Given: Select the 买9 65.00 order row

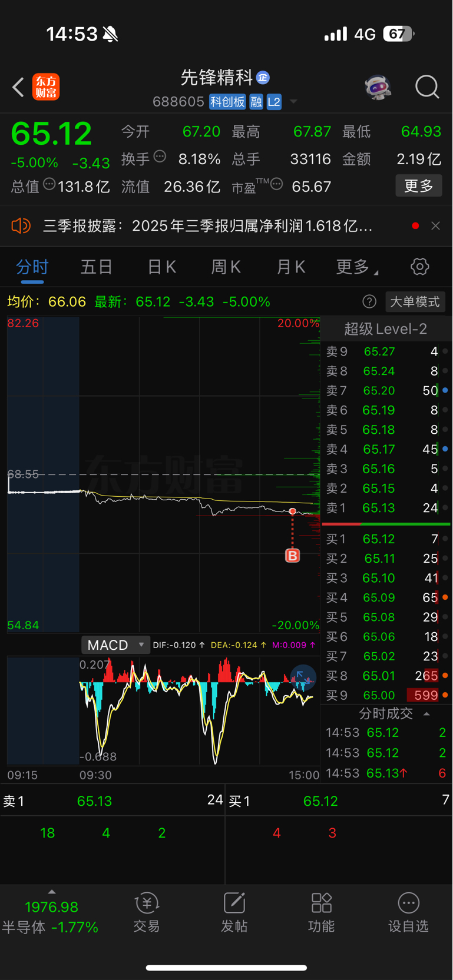Looking at the screenshot, I should pos(386,695).
